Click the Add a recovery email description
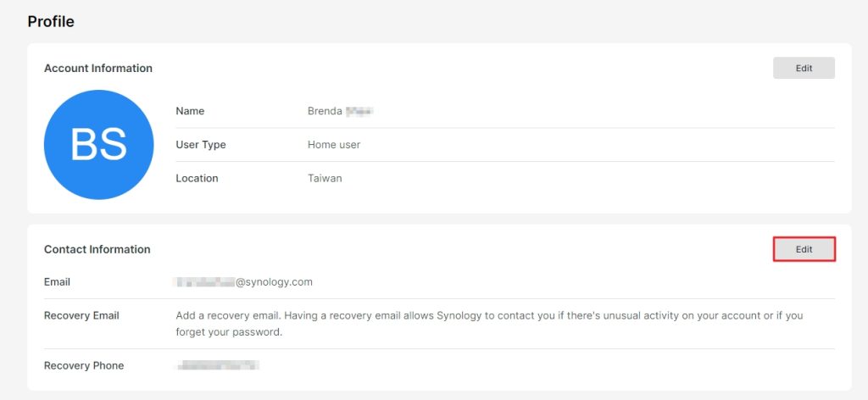868x400 pixels. pos(489,324)
